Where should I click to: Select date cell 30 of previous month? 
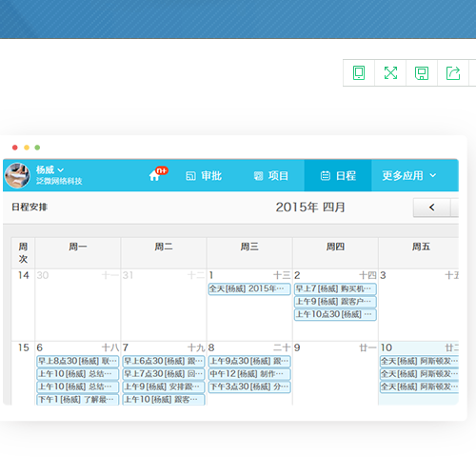coord(78,305)
